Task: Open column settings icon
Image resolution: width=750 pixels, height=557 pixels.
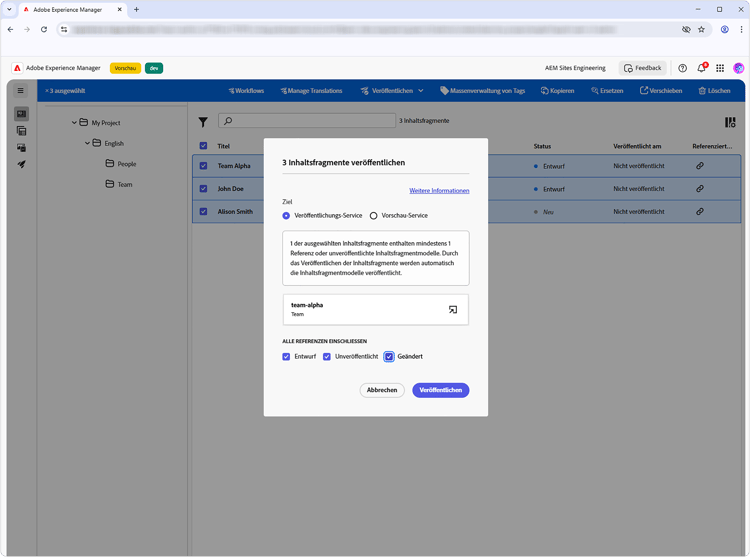Action: point(730,122)
